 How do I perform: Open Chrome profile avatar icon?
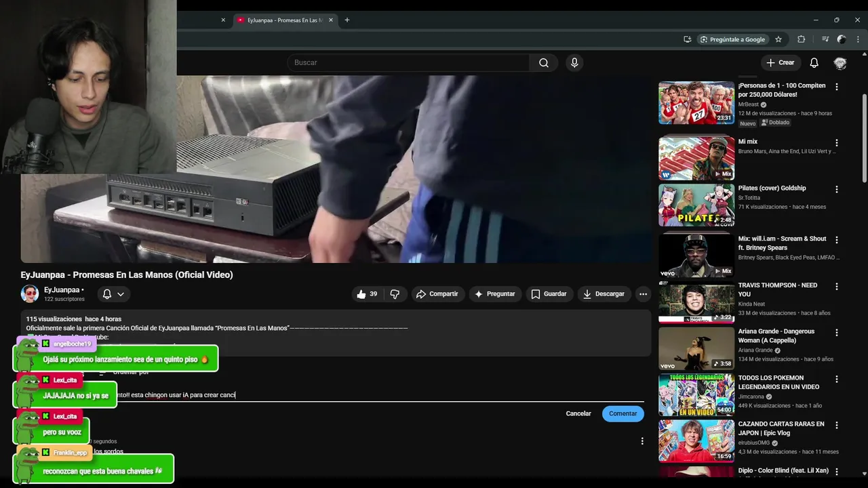[842, 39]
